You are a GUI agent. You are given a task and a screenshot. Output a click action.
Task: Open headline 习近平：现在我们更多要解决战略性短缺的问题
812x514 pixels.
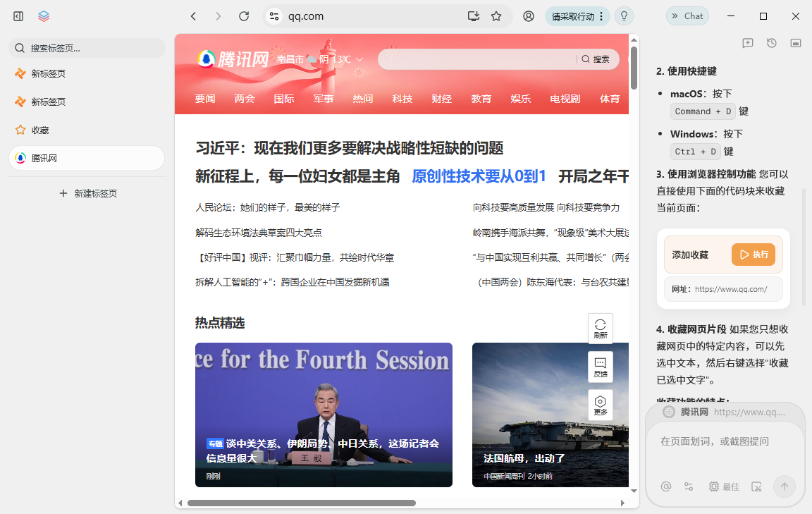coord(350,148)
